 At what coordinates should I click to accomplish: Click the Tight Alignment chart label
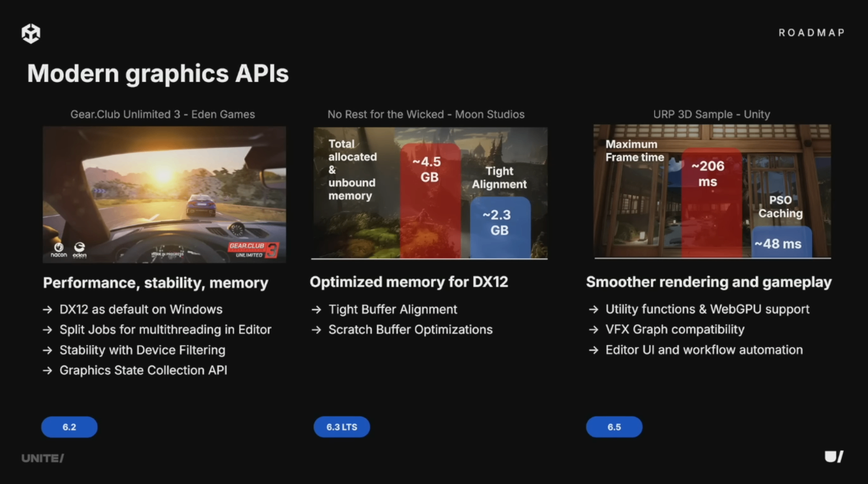tap(499, 178)
